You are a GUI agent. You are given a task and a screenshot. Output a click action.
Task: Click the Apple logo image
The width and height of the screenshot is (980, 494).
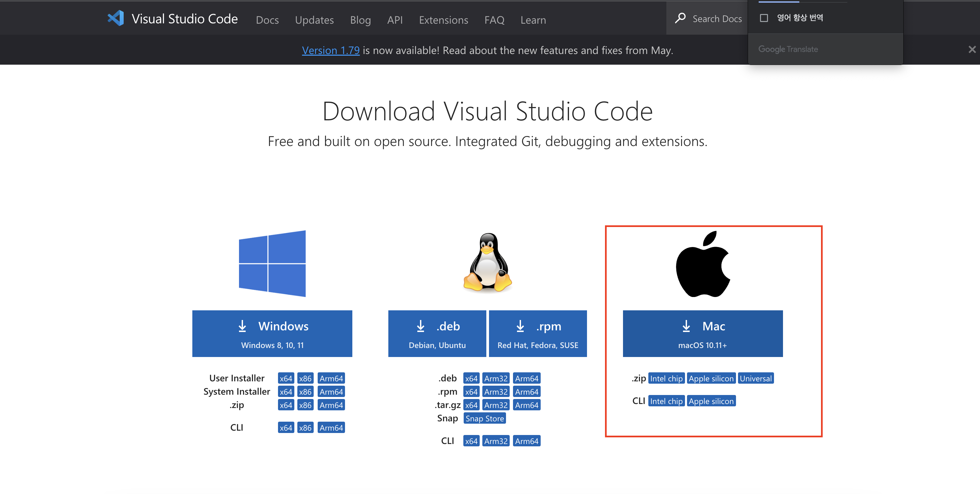(703, 264)
